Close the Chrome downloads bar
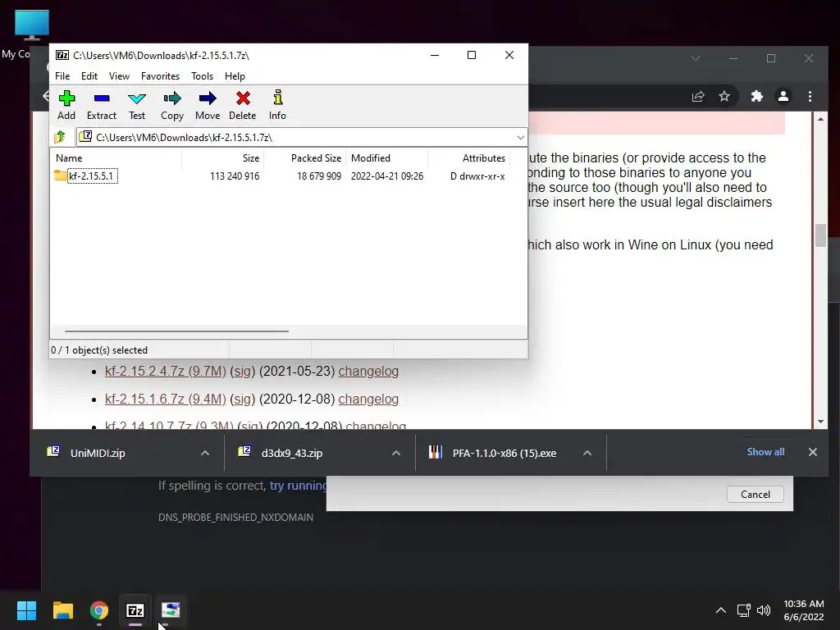Screen dimensions: 840x630 pos(813,452)
